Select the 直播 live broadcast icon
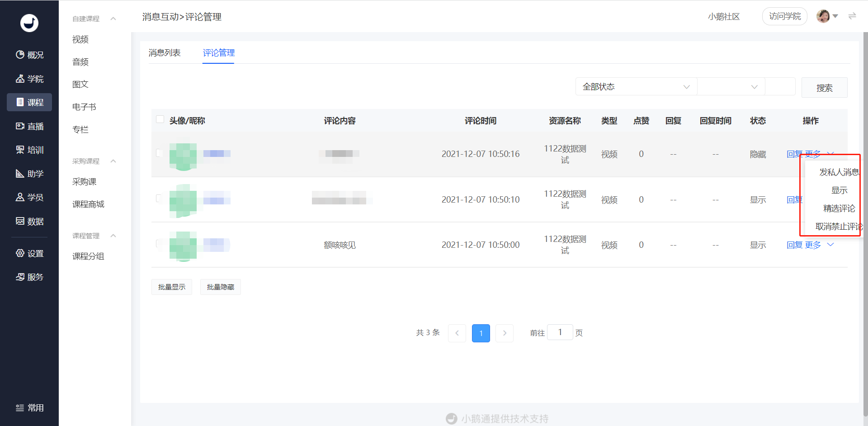The image size is (868, 426). click(x=20, y=126)
